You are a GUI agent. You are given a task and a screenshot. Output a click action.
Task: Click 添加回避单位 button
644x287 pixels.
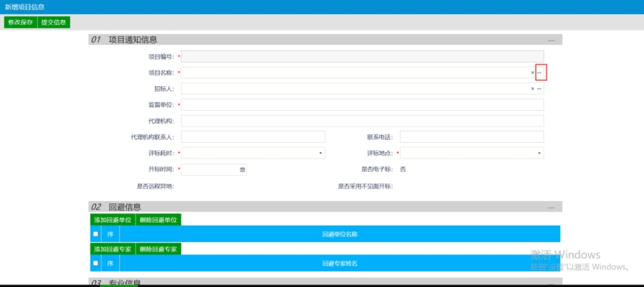[x=112, y=220]
